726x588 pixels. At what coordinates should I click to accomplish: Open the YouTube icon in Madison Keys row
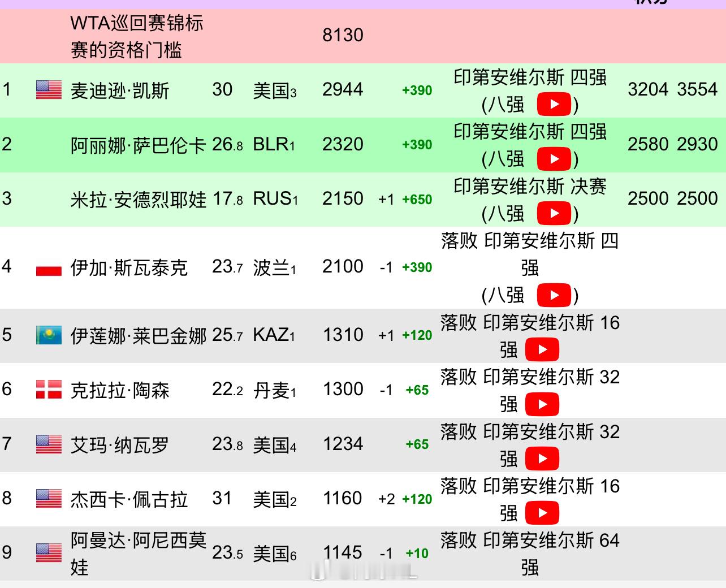tap(554, 104)
